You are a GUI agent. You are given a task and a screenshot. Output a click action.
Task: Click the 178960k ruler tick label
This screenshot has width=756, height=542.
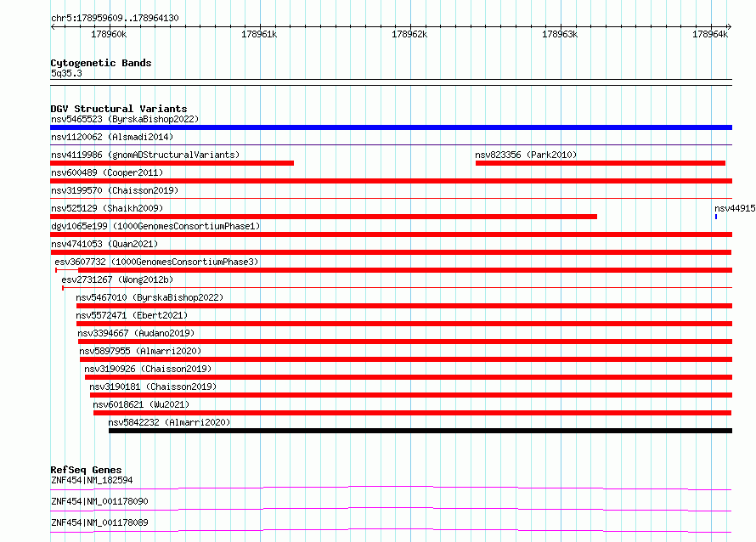click(109, 34)
